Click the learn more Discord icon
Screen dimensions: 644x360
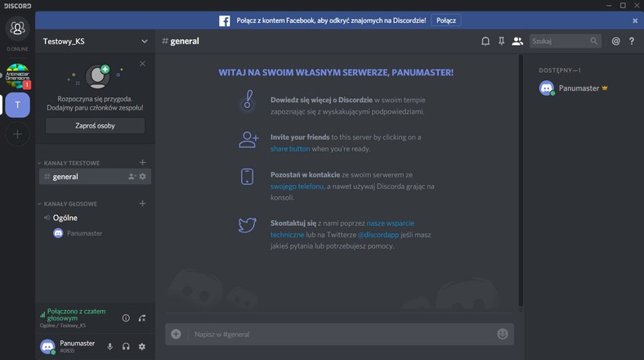coord(248,101)
